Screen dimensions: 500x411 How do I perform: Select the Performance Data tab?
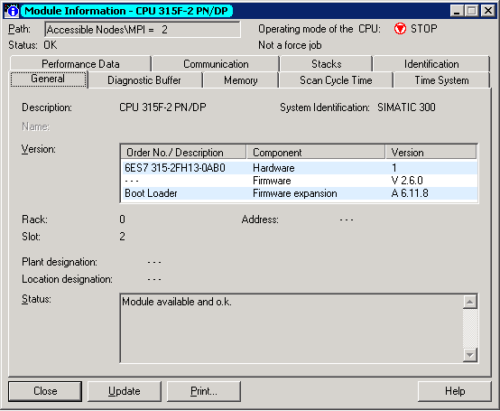(x=80, y=64)
